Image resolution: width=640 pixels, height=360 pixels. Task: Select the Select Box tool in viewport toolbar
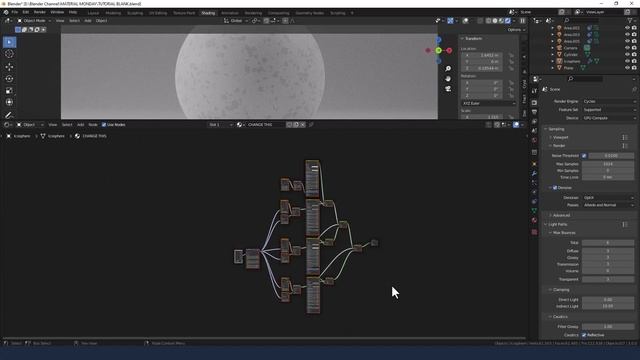tap(9, 42)
